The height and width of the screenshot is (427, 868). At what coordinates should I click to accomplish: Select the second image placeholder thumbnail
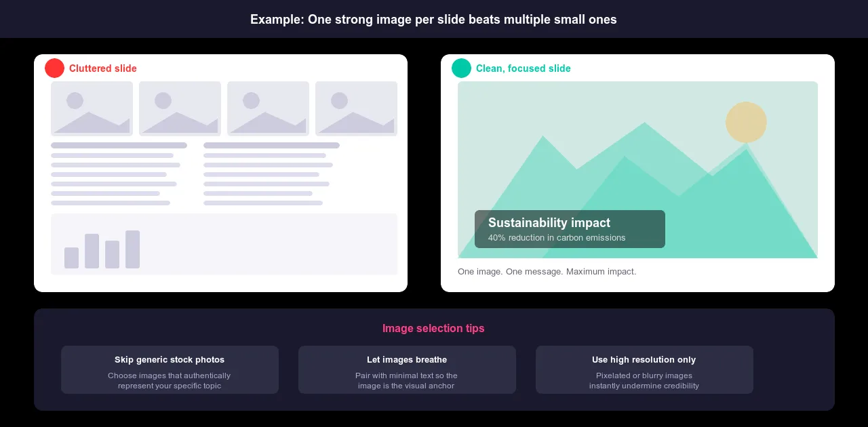tap(180, 108)
